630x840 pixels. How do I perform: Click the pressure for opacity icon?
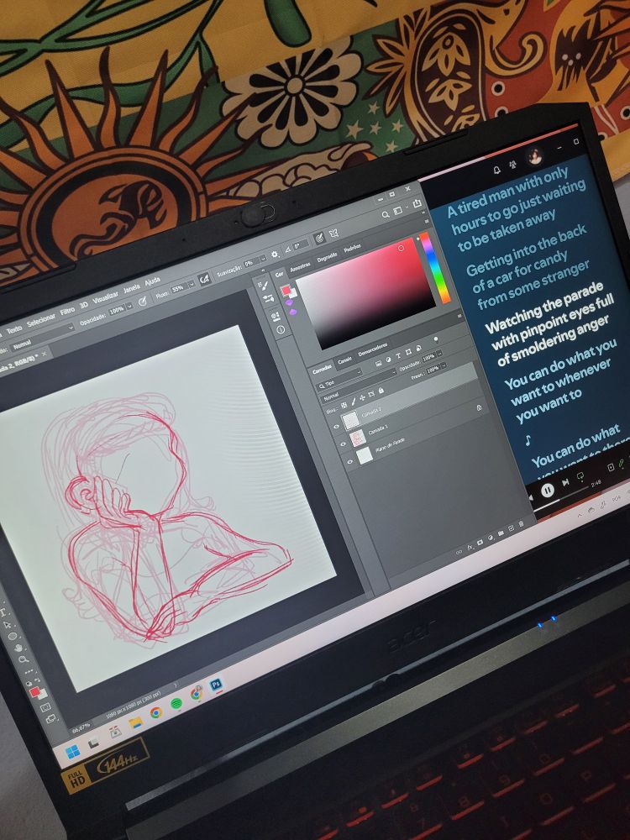click(143, 302)
